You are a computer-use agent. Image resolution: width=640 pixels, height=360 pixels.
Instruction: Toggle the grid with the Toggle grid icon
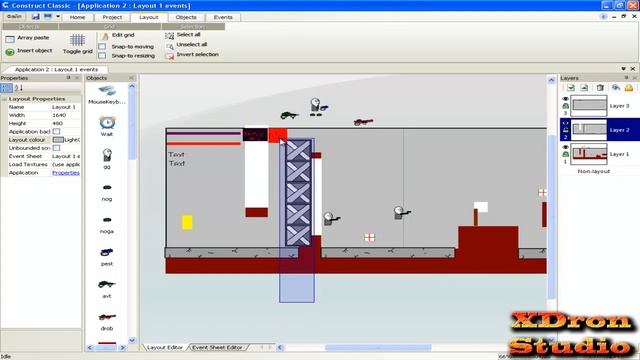tap(77, 40)
